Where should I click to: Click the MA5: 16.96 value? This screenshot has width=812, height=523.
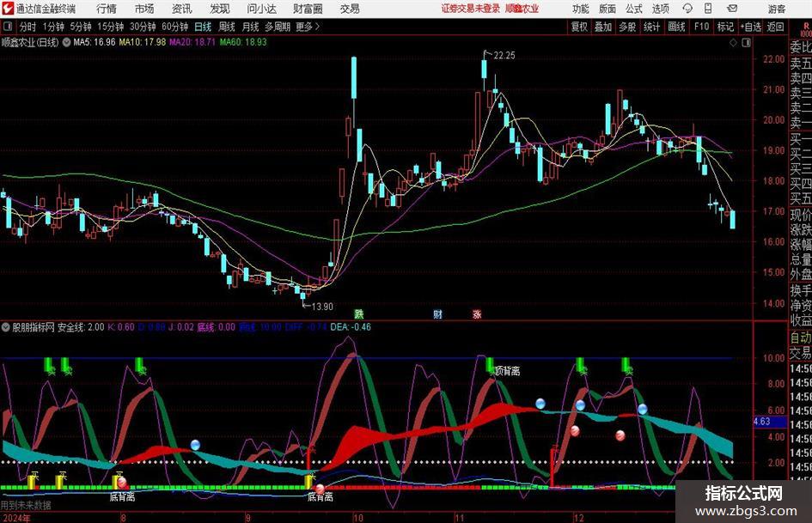95,42
